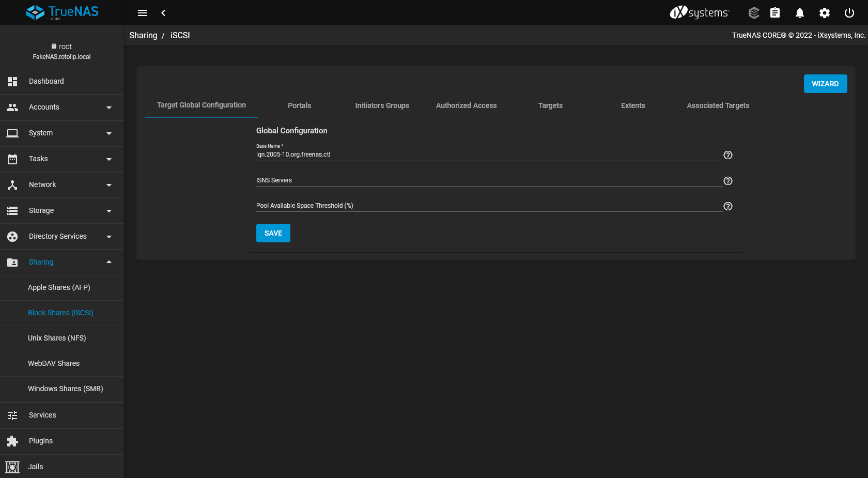Click the help icon beside Pool Available Space Threshold
868x478 pixels.
[x=728, y=206]
